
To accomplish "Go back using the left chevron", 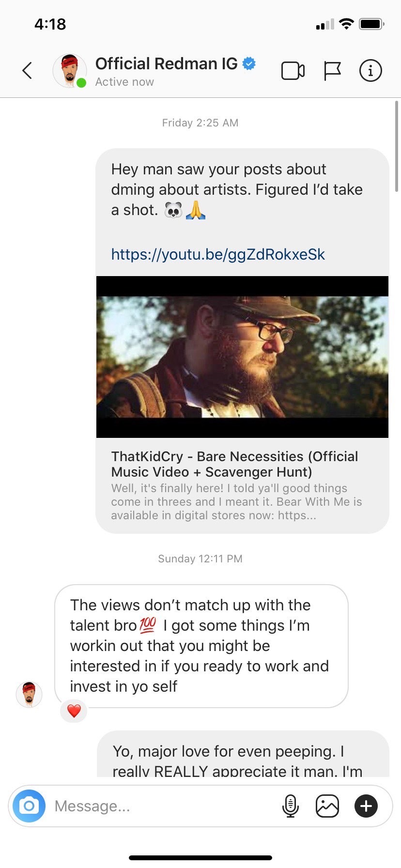I will coord(27,70).
